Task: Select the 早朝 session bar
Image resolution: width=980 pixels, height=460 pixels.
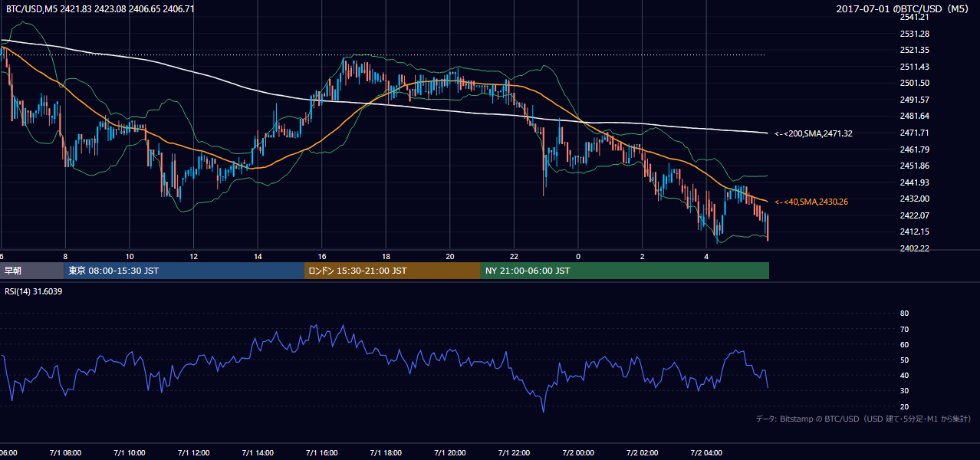Action: tap(32, 271)
